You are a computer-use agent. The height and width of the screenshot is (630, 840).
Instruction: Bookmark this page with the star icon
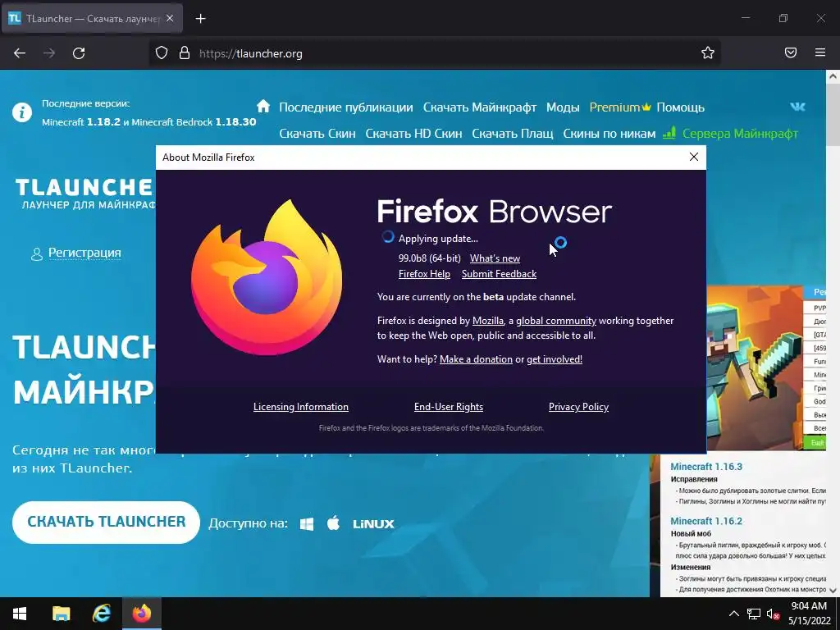click(708, 53)
